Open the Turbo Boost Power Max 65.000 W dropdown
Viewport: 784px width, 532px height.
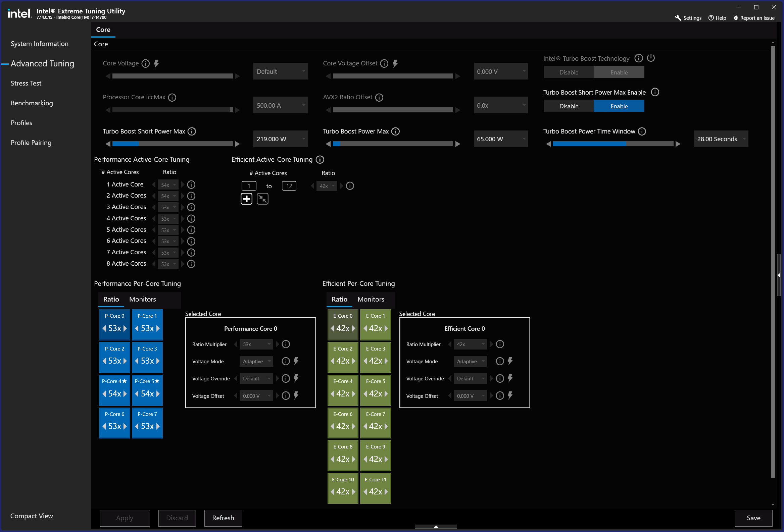click(501, 139)
